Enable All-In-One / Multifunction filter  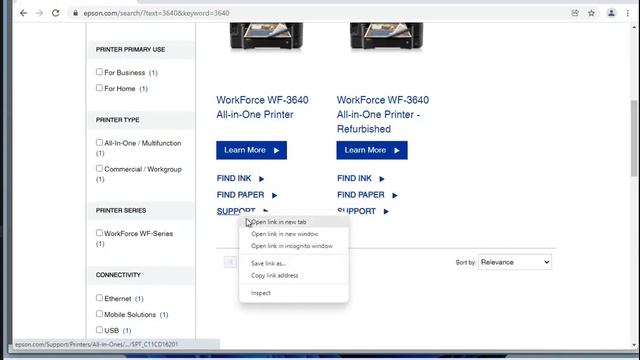[x=99, y=142]
